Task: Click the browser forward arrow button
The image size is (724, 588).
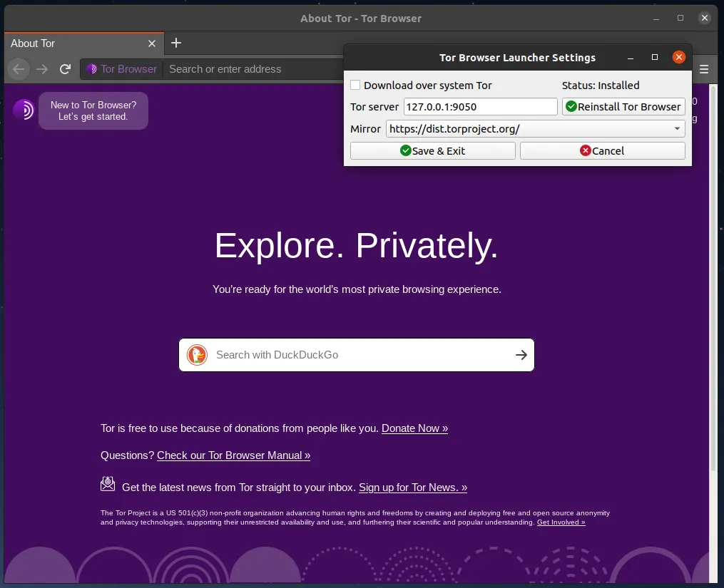Action: click(42, 69)
